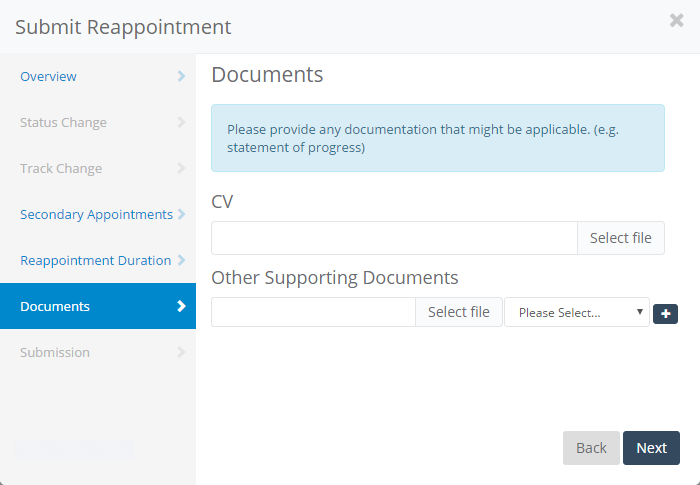Click the CV file path field

pos(394,238)
